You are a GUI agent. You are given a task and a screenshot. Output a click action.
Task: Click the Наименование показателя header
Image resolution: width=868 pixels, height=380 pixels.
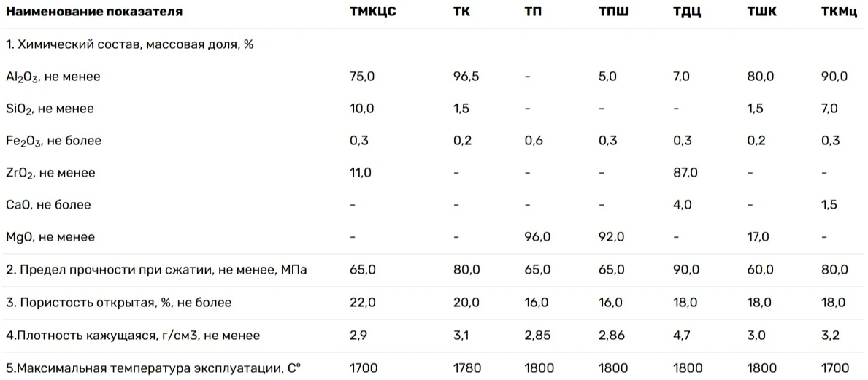94,12
